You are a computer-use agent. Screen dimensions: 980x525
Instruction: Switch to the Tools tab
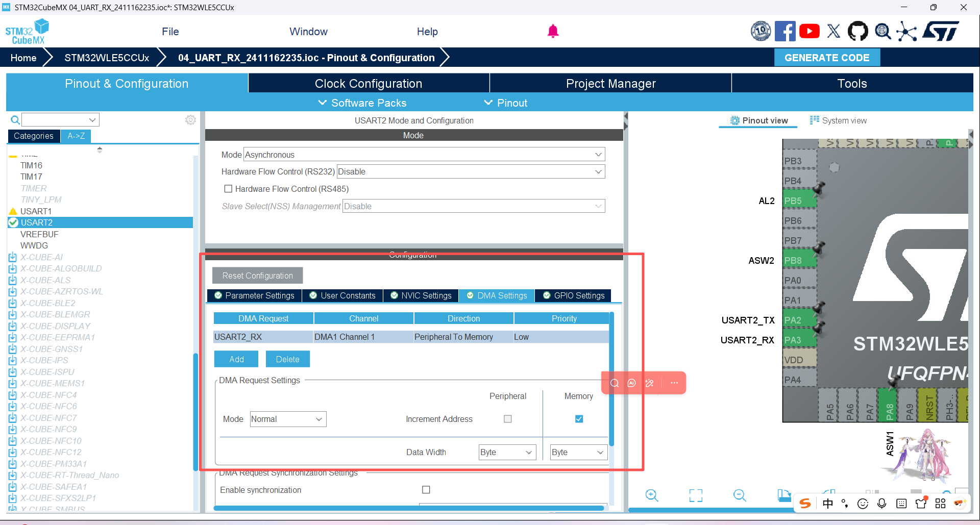point(852,83)
